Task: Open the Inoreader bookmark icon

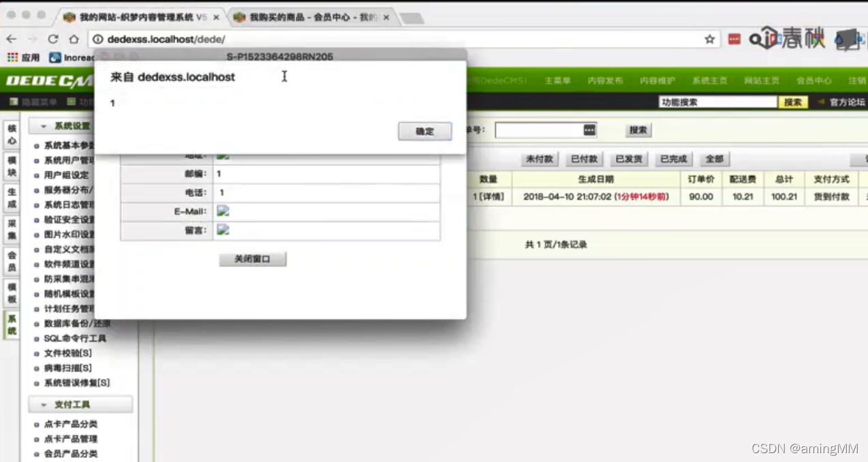Action: [x=55, y=58]
